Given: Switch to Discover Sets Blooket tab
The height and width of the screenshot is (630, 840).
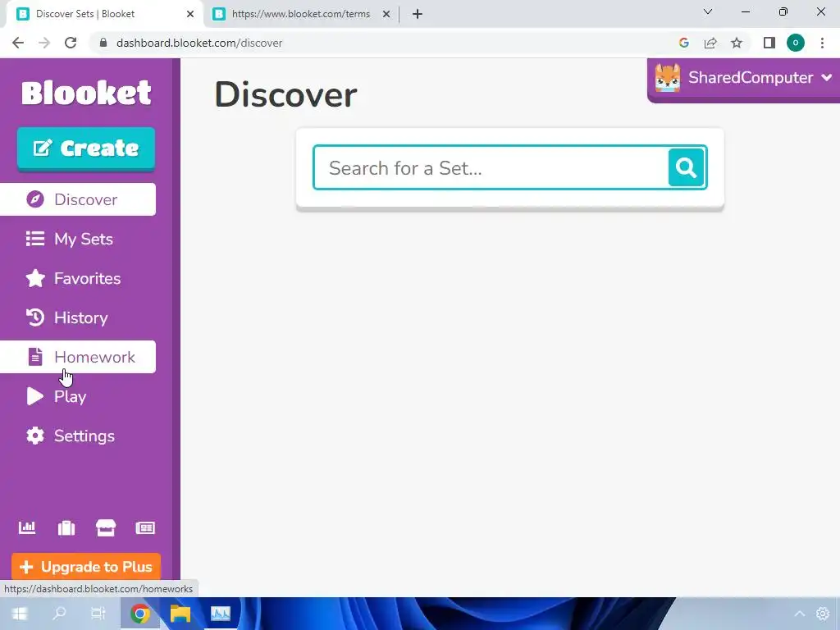Looking at the screenshot, I should pos(104,14).
